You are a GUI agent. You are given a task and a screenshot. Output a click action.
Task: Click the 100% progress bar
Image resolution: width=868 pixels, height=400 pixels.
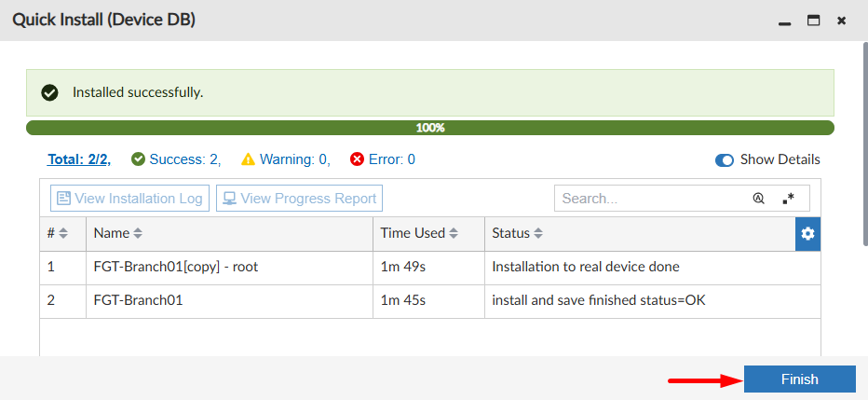[430, 128]
